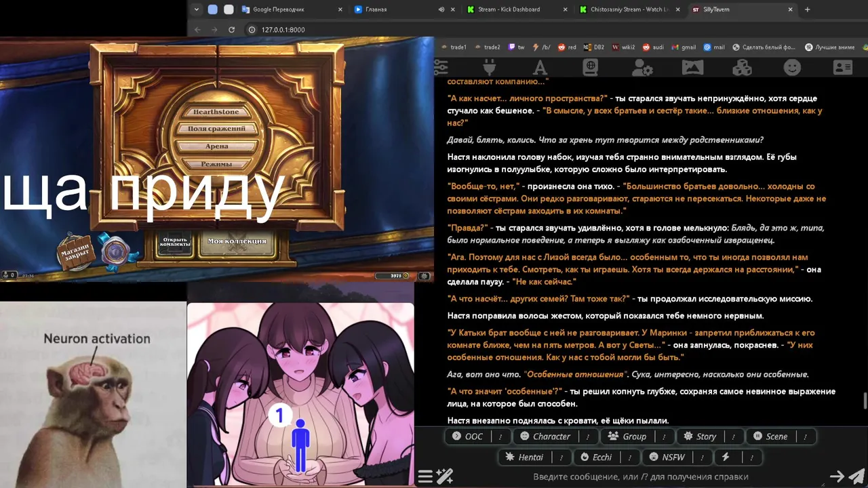Open World Info globe book icon
868x488 pixels.
point(591,67)
